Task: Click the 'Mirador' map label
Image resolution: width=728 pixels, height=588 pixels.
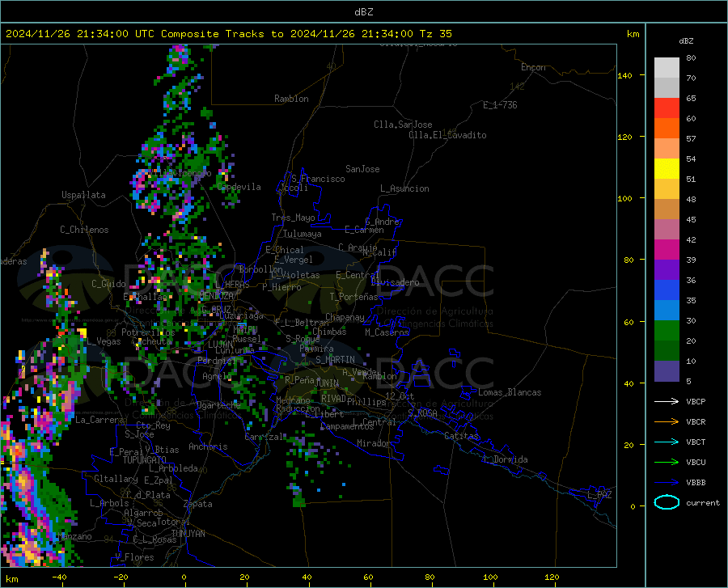Action: coord(373,443)
